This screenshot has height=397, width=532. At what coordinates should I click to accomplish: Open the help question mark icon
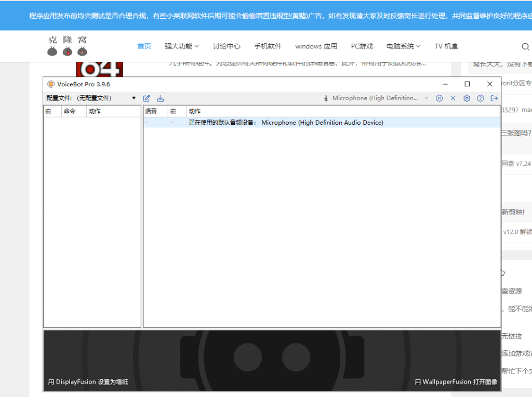click(x=481, y=98)
